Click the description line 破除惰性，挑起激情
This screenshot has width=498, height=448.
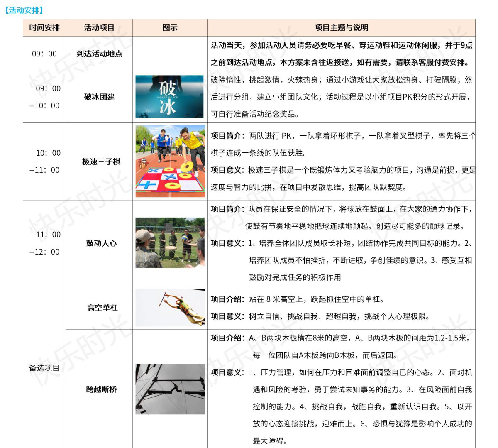(x=342, y=80)
